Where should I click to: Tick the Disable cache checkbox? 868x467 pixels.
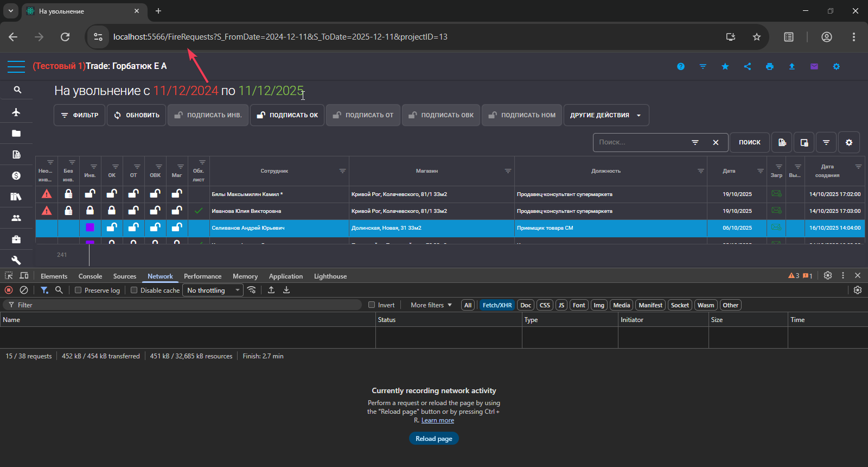[134, 291]
